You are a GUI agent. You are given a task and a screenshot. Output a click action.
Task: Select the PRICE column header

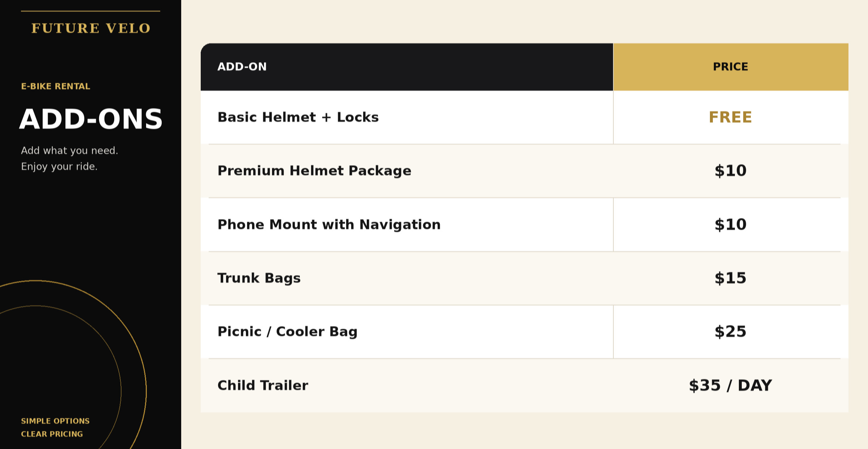[731, 67]
